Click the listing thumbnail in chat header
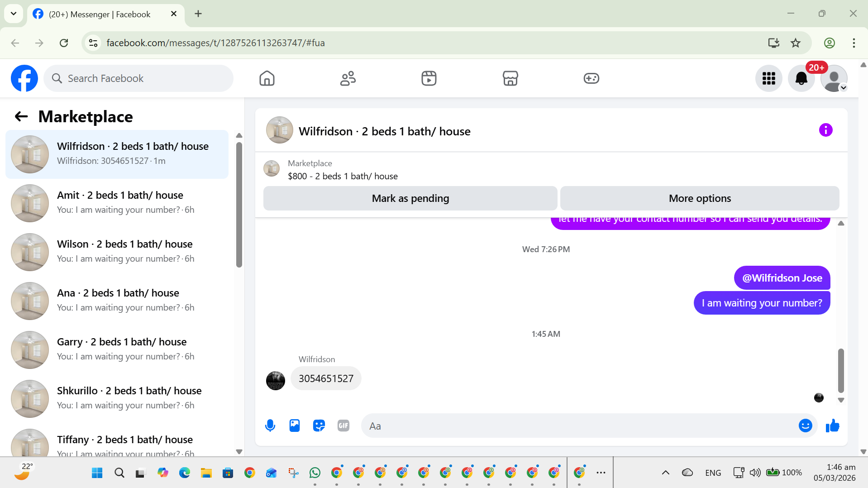Image resolution: width=868 pixels, height=488 pixels. [280, 130]
